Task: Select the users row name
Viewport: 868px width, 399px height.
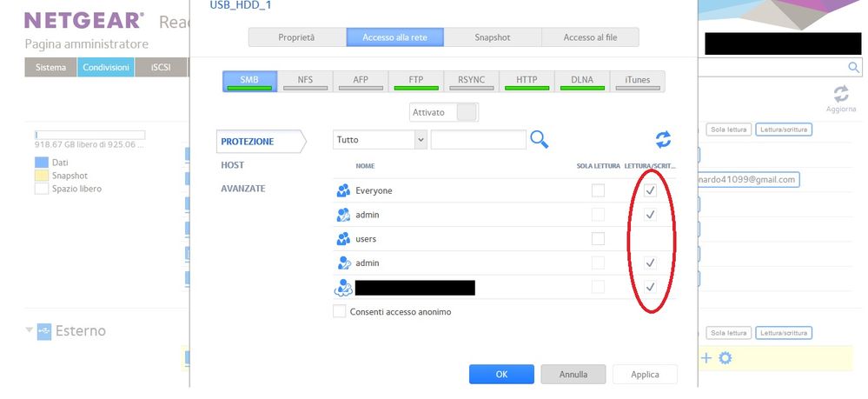Action: (x=366, y=239)
